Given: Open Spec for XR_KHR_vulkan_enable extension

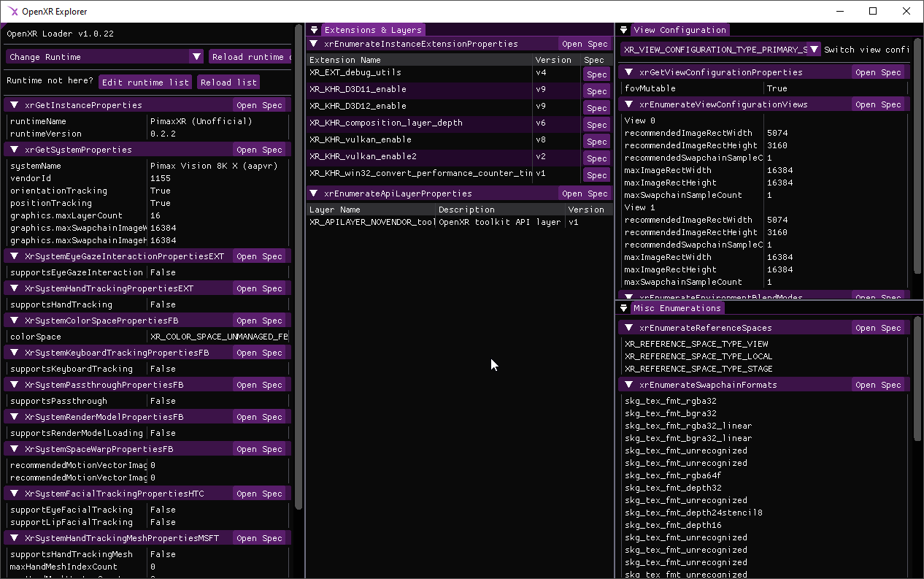Looking at the screenshot, I should click(x=596, y=142).
